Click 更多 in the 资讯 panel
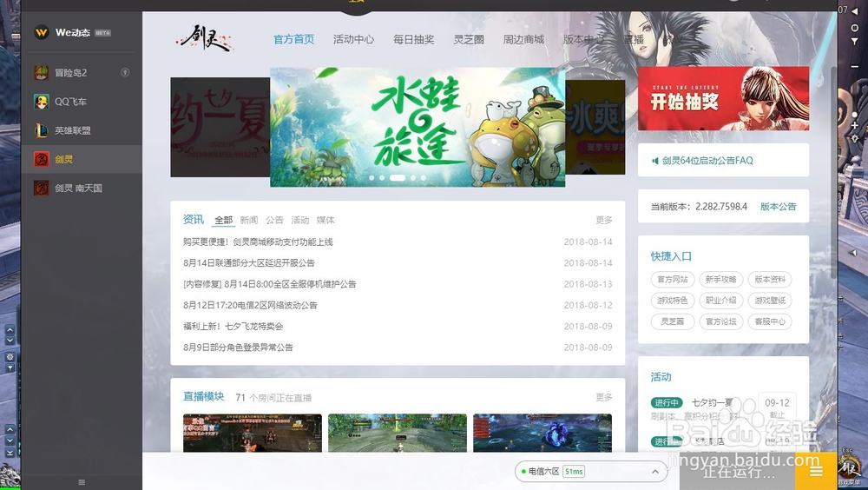Screen dimensions: 868x490 (604, 220)
